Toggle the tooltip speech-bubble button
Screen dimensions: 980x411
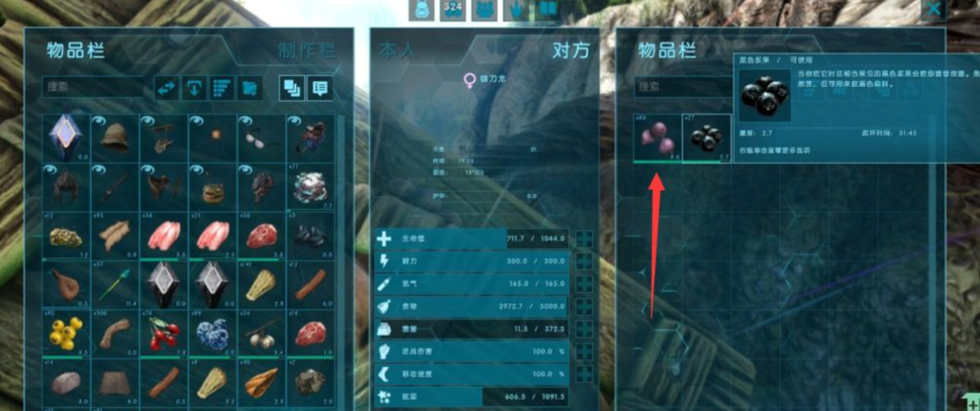tap(320, 88)
